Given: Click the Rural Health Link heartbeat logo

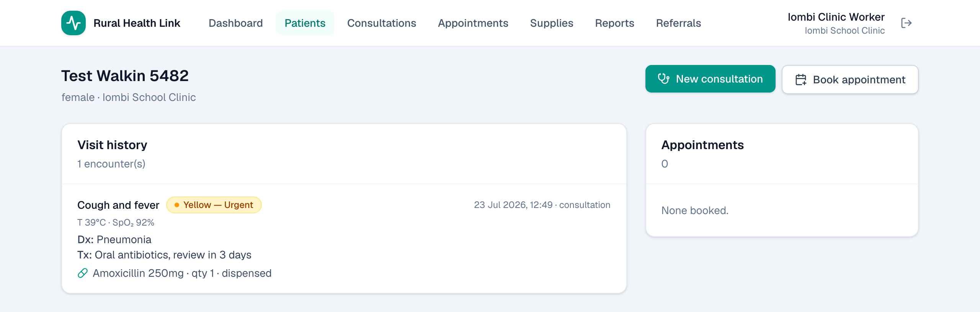Looking at the screenshot, I should (73, 23).
